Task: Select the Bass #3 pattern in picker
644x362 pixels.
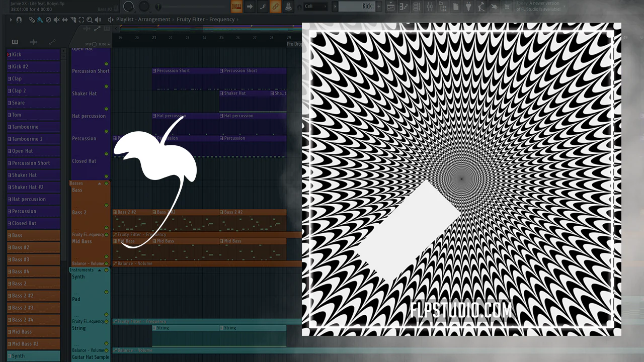Action: point(33,259)
